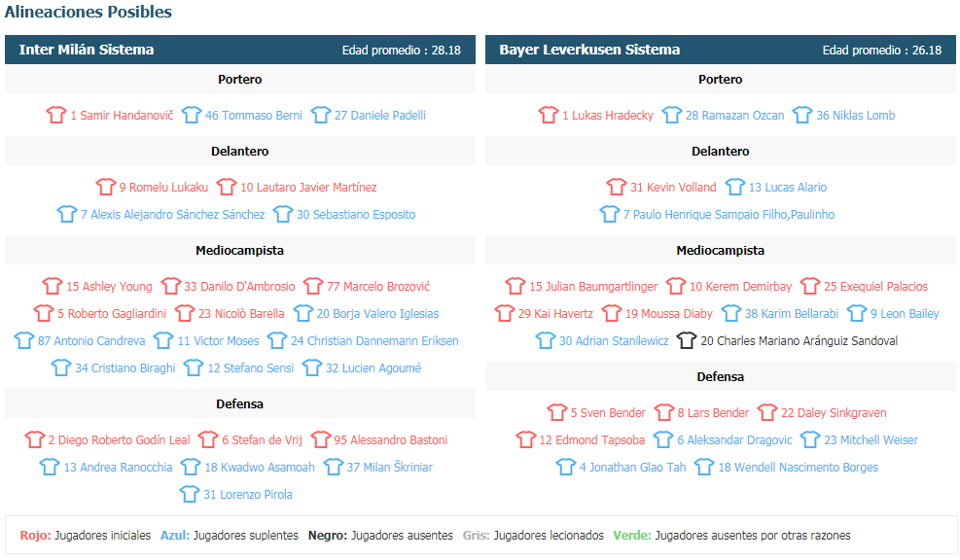Click the blue jersey icon next to Tommaso Berni
The image size is (960, 560).
tap(191, 115)
